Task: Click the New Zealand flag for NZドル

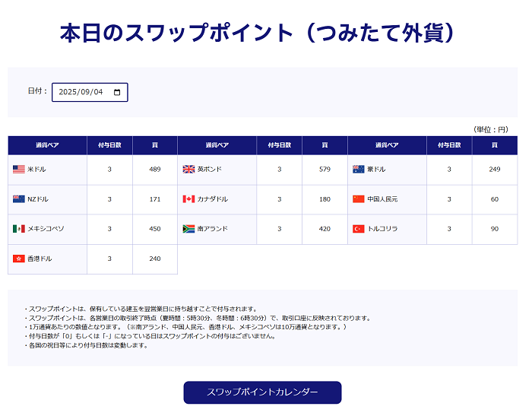Action: [x=19, y=199]
